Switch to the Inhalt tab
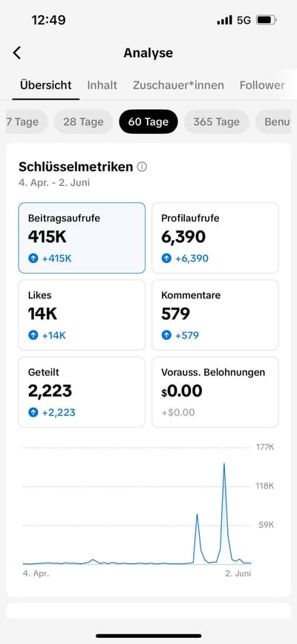297x644 pixels. [102, 85]
